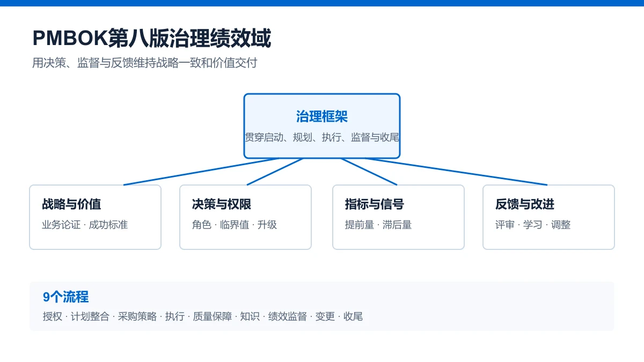Select the process list starting with 授权
This screenshot has width=644, height=362.
coord(203,316)
